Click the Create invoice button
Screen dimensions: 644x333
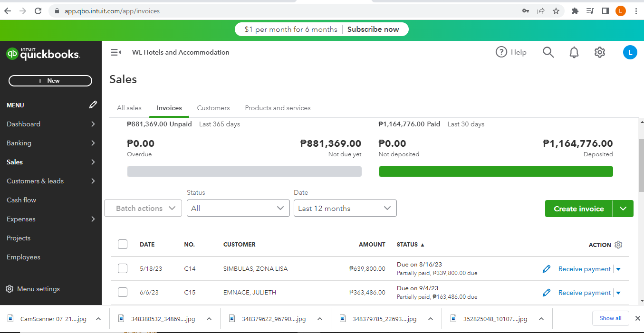coord(578,209)
